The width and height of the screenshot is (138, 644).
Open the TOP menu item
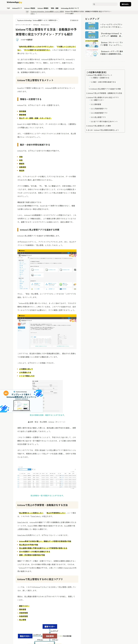coord(8,8)
